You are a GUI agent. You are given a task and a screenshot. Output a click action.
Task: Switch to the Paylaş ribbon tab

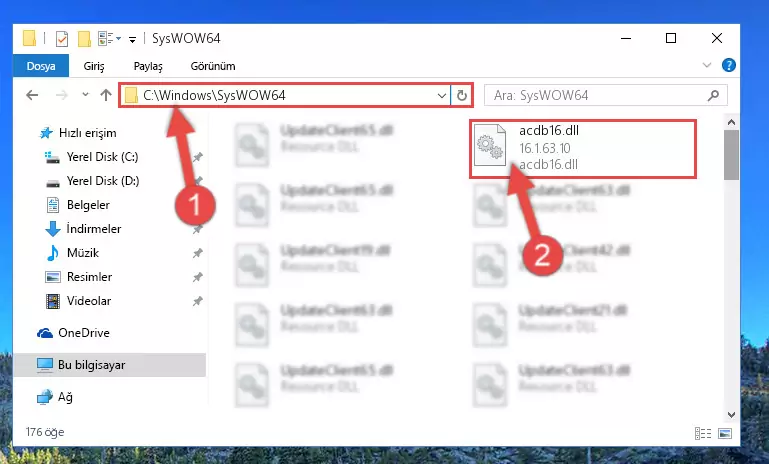148,66
